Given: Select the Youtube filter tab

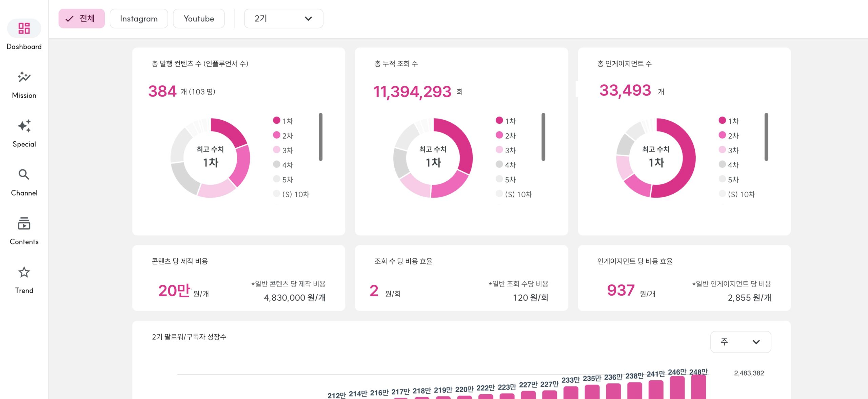Looking at the screenshot, I should point(199,19).
